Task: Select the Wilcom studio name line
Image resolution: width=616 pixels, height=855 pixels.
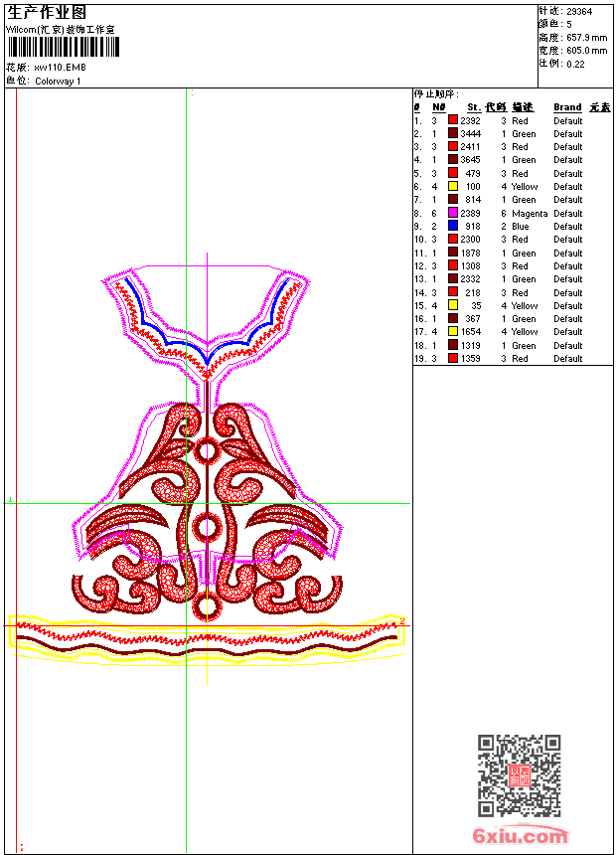Action: (60, 30)
